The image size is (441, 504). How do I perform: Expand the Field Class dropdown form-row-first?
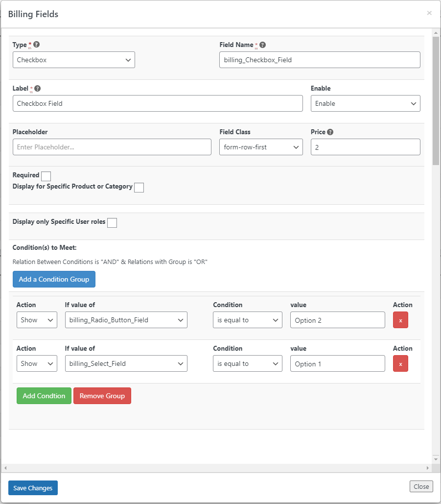point(261,147)
